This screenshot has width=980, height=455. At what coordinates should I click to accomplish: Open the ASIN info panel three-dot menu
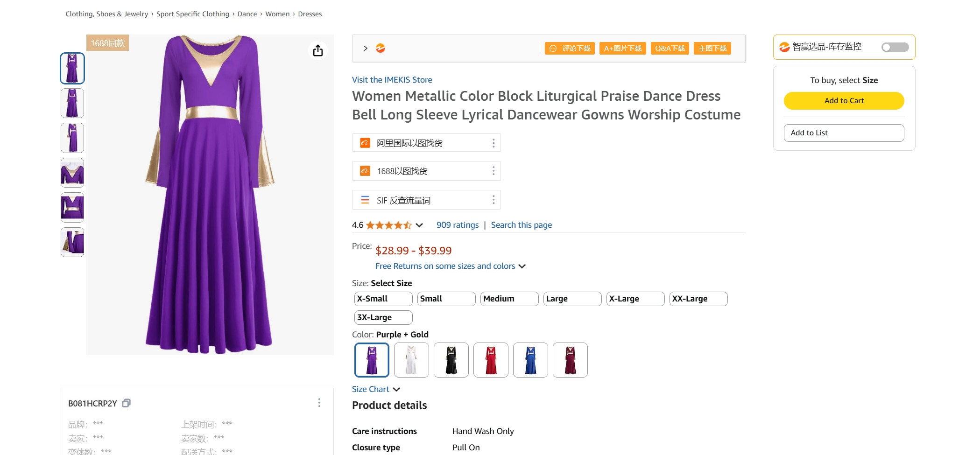pyautogui.click(x=319, y=403)
